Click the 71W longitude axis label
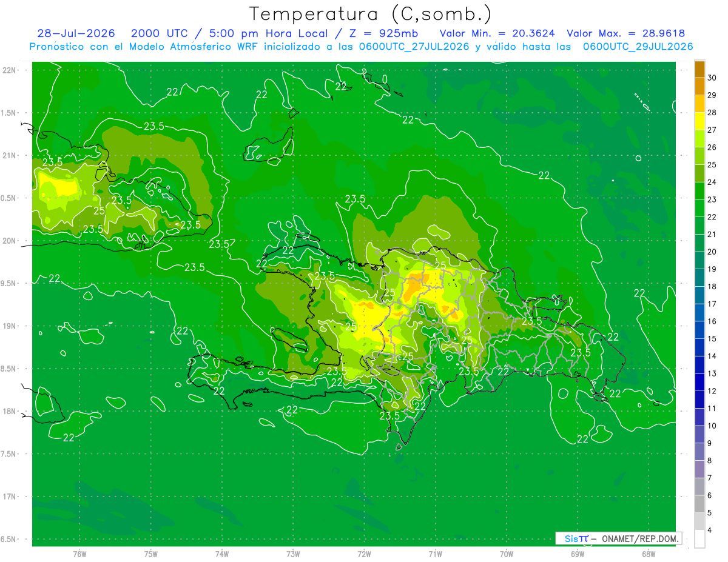The width and height of the screenshot is (728, 562). point(435,554)
